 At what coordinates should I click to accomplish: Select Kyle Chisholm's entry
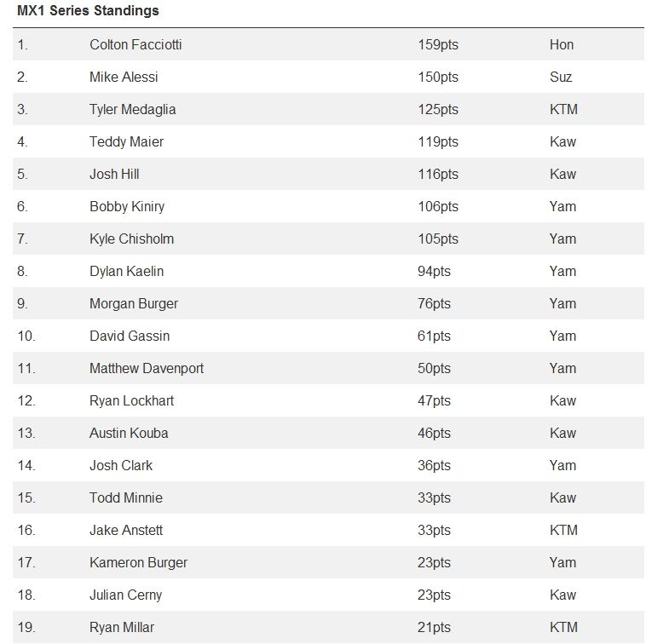pos(131,239)
